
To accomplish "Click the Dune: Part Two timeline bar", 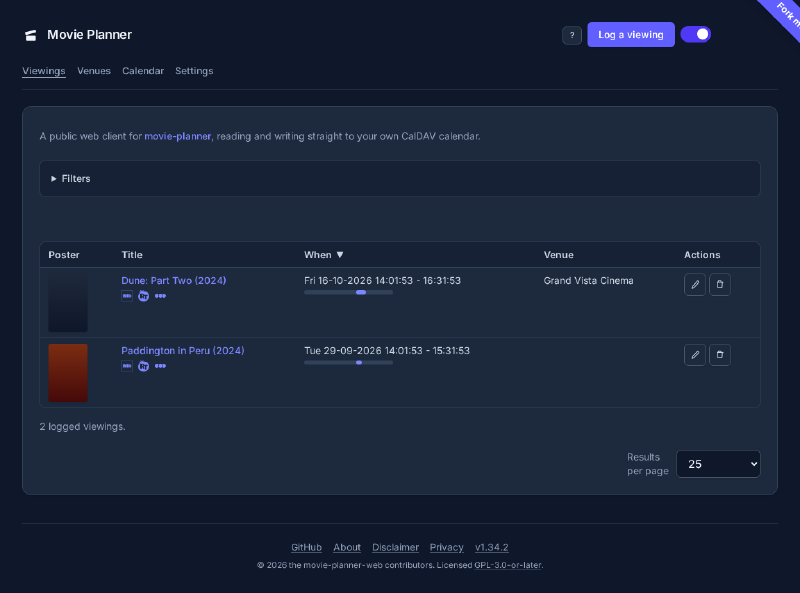I will tap(348, 292).
